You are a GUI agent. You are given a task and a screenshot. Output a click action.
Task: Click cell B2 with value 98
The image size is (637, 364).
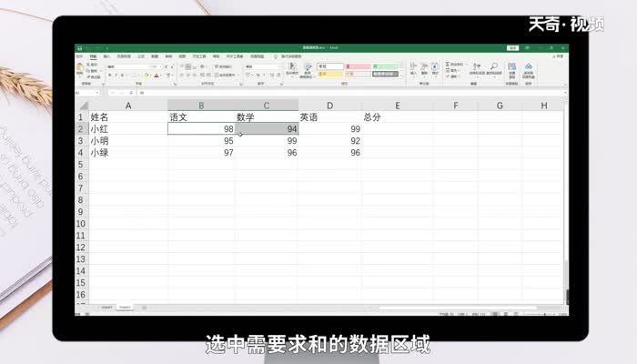pyautogui.click(x=201, y=129)
